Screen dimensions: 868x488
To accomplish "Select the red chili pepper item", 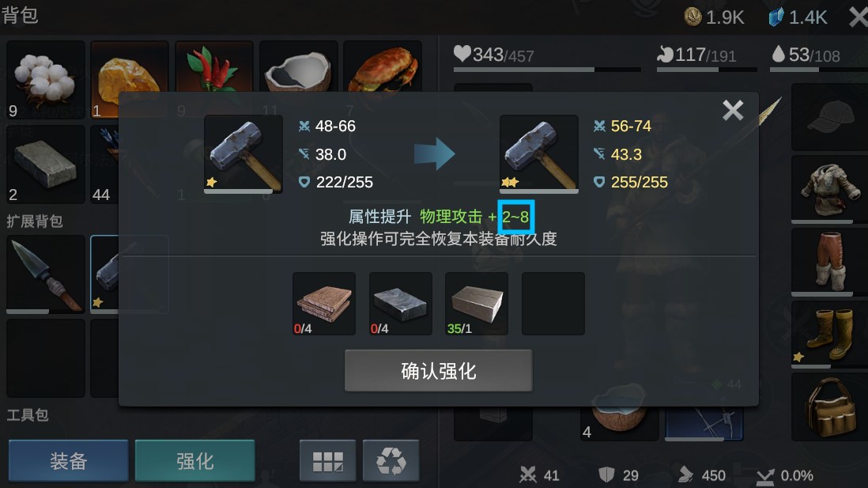I will pos(214,66).
